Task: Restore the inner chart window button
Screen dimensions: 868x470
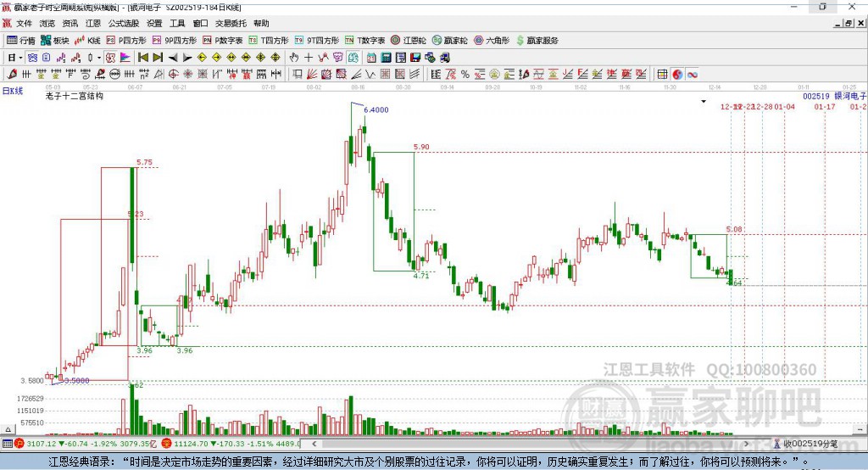Action: 848,23
